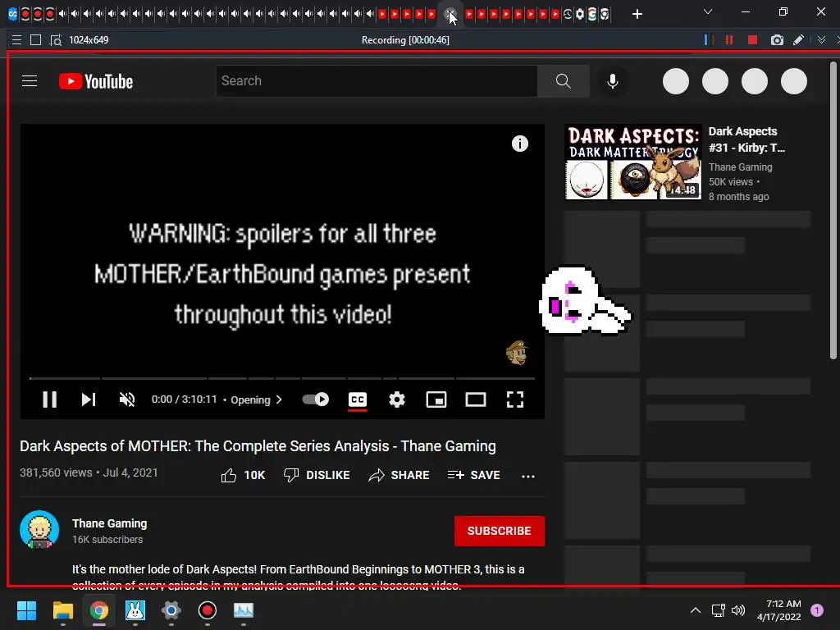Screen dimensions: 840x630
Task: Unmute the video audio
Action: (x=127, y=399)
